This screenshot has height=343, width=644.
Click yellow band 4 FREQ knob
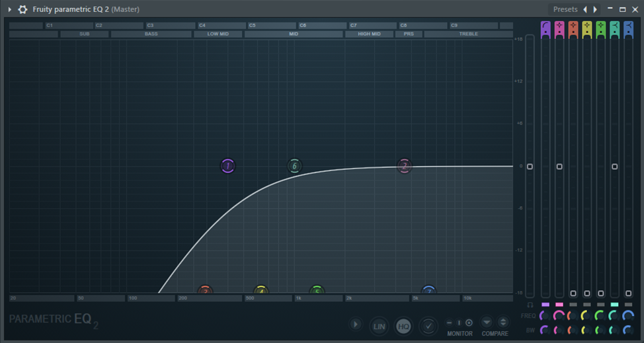[x=587, y=316]
